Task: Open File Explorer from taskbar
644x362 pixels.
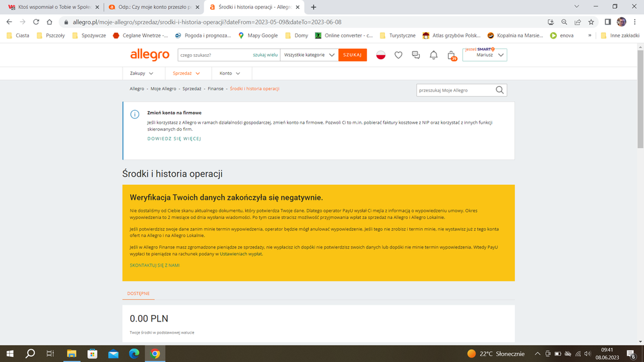Action: pyautogui.click(x=72, y=354)
